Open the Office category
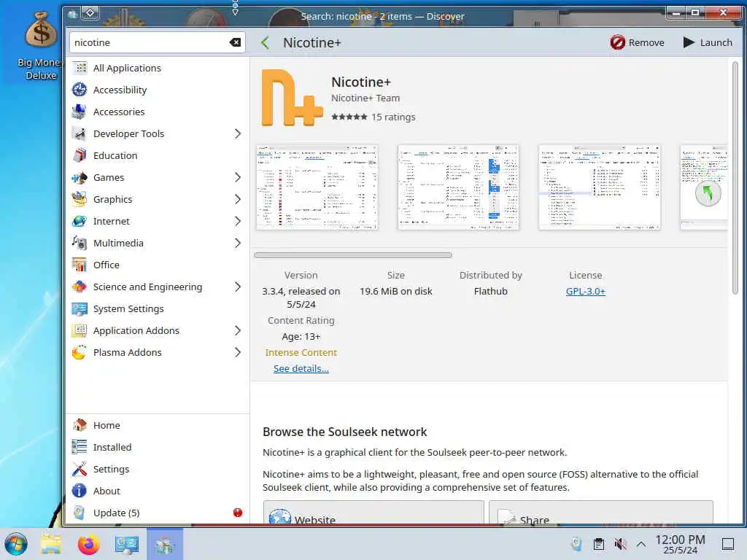Image resolution: width=747 pixels, height=560 pixels. coord(158,265)
